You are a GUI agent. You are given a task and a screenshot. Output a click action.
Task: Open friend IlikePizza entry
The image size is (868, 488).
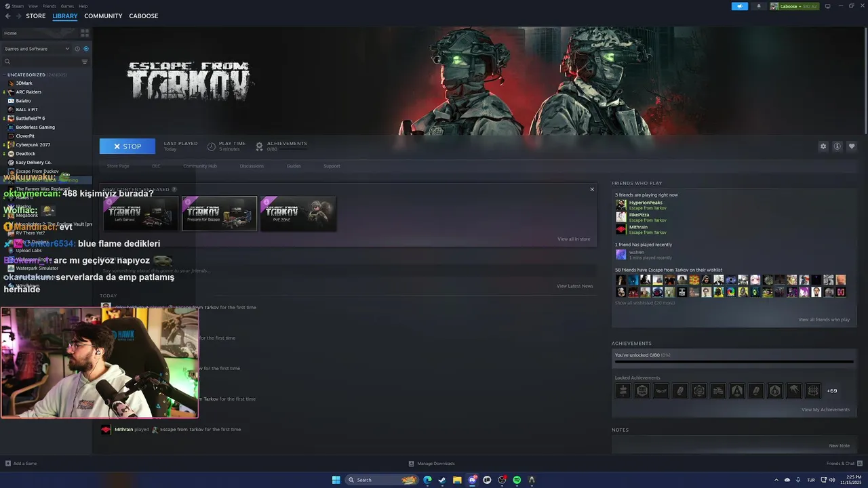(x=641, y=217)
